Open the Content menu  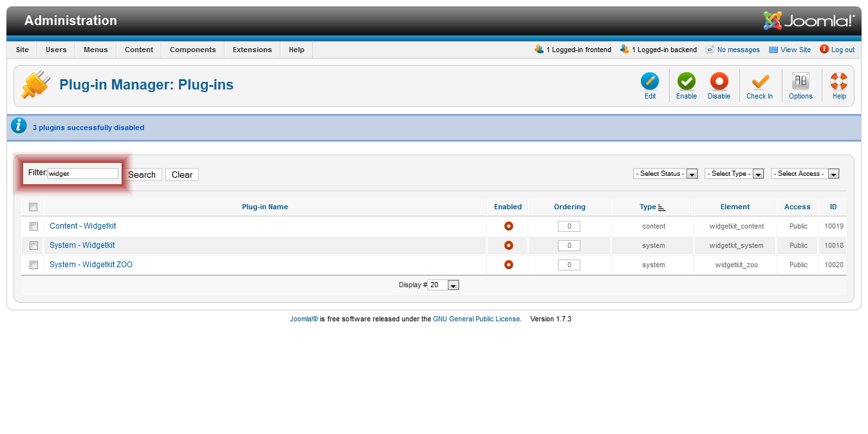(139, 50)
